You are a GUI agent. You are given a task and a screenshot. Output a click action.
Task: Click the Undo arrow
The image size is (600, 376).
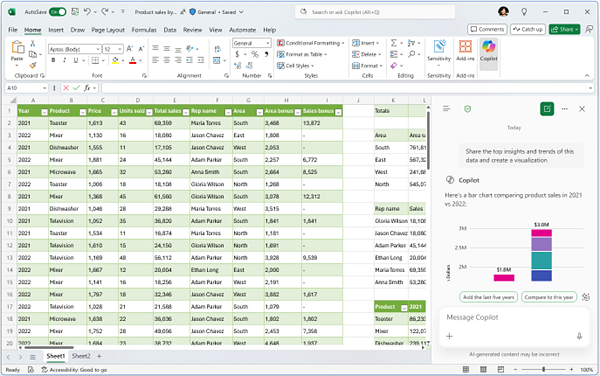[x=87, y=12]
